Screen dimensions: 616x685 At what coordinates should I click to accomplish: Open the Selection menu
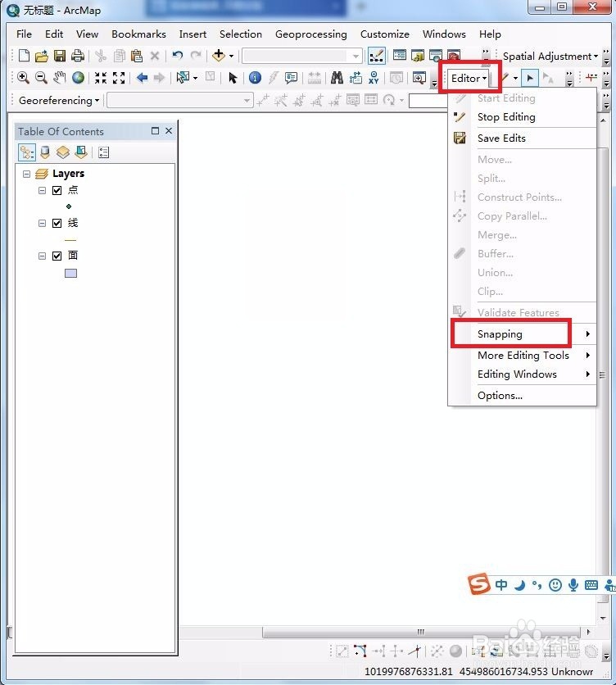point(241,34)
